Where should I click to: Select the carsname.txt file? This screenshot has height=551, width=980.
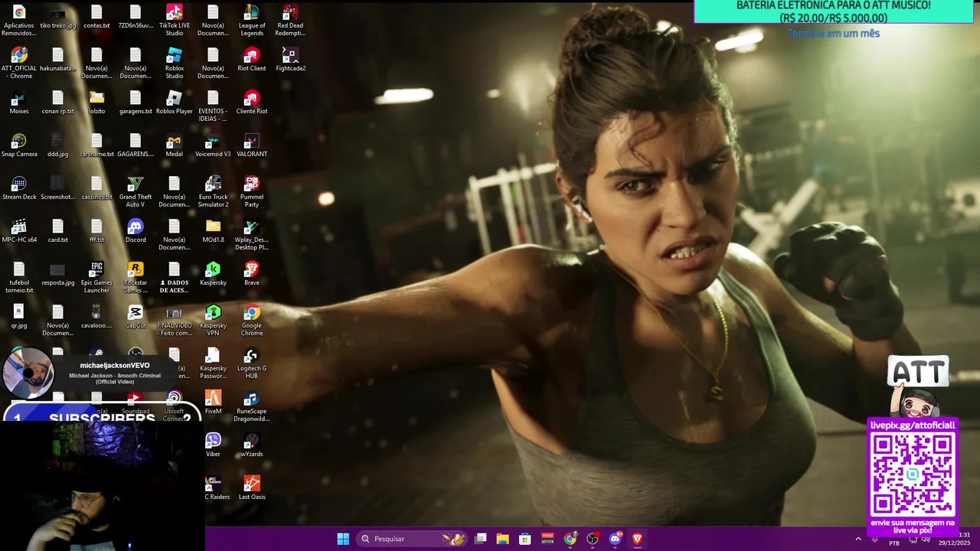pos(96,145)
